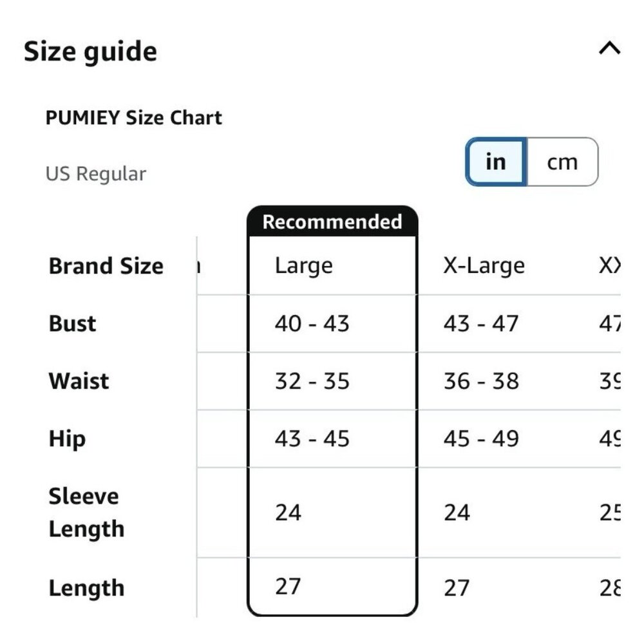The width and height of the screenshot is (644, 644).
Task: Collapse the Size guide section chevron
Action: [609, 48]
